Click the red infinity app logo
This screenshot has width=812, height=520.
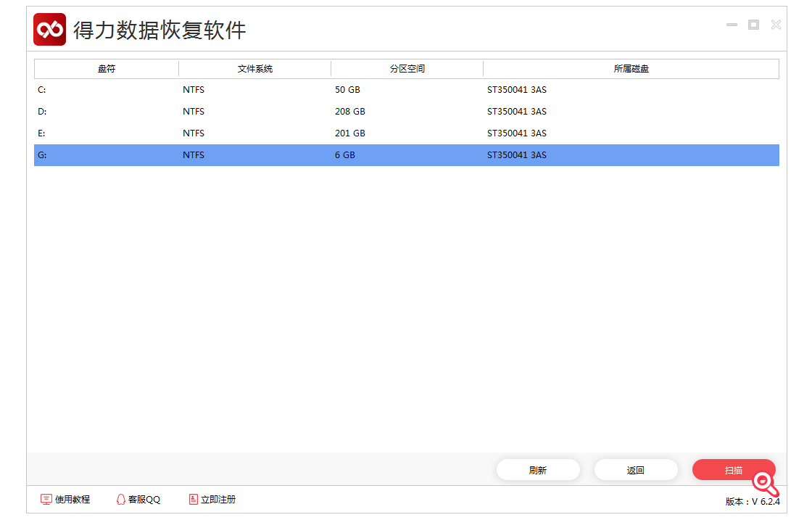click(x=50, y=30)
